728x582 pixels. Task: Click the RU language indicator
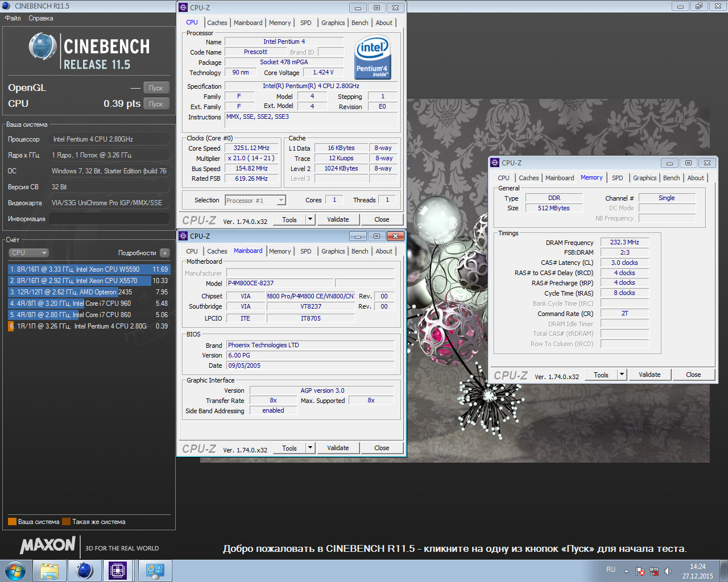coord(611,569)
